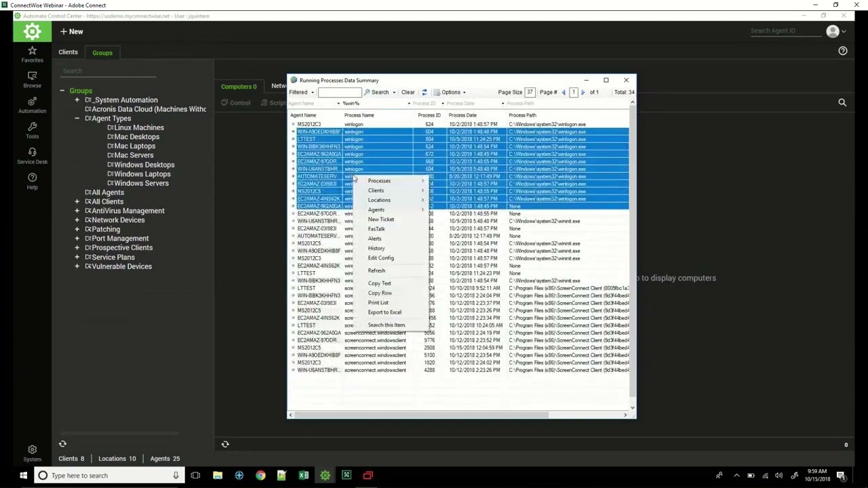Open the Filtered dropdown in data summary
This screenshot has height=488, width=868.
click(302, 92)
